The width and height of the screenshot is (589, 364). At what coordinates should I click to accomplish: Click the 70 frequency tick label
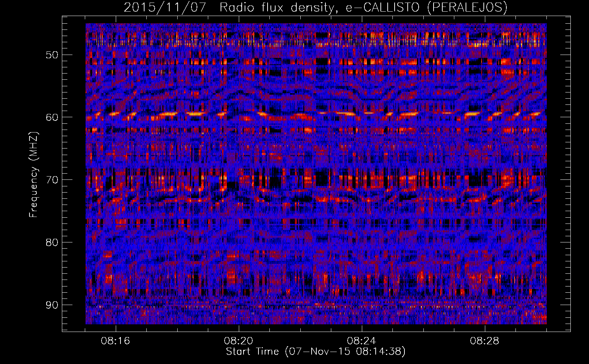tap(52, 180)
